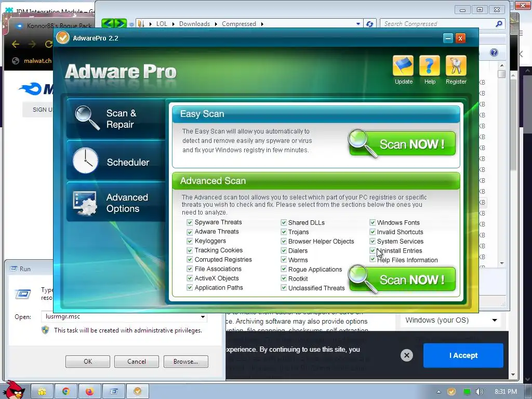Select Downloads in Explorer address path

tap(194, 24)
